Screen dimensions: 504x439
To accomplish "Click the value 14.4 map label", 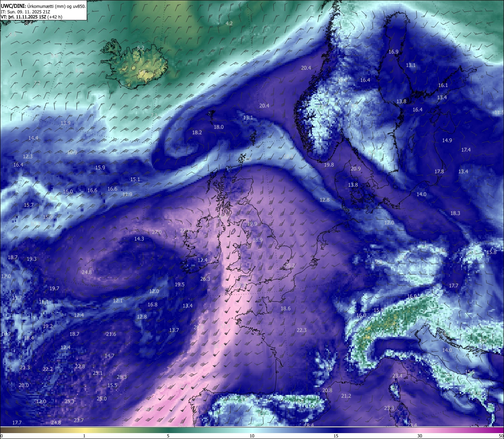I will 33,138.
